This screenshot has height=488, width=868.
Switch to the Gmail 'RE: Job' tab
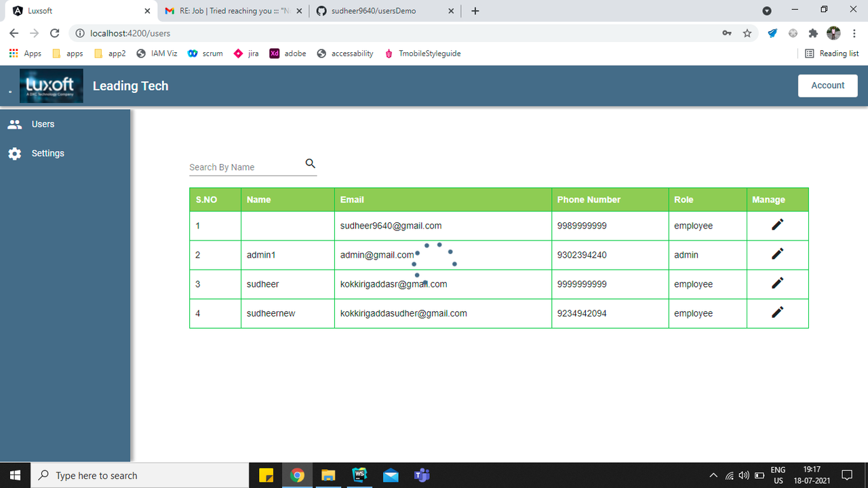pyautogui.click(x=233, y=11)
